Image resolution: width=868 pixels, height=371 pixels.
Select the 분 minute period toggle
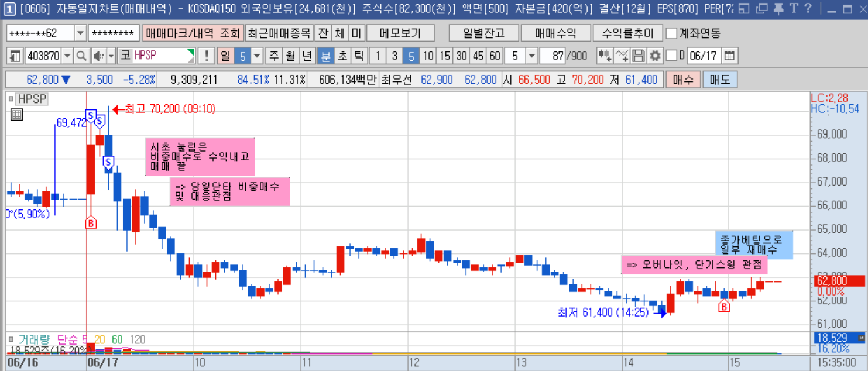pyautogui.click(x=325, y=56)
